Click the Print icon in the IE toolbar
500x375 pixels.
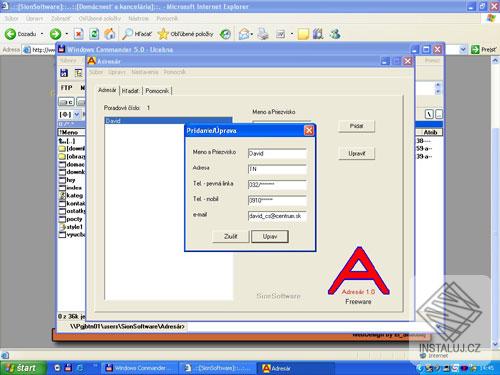(263, 34)
